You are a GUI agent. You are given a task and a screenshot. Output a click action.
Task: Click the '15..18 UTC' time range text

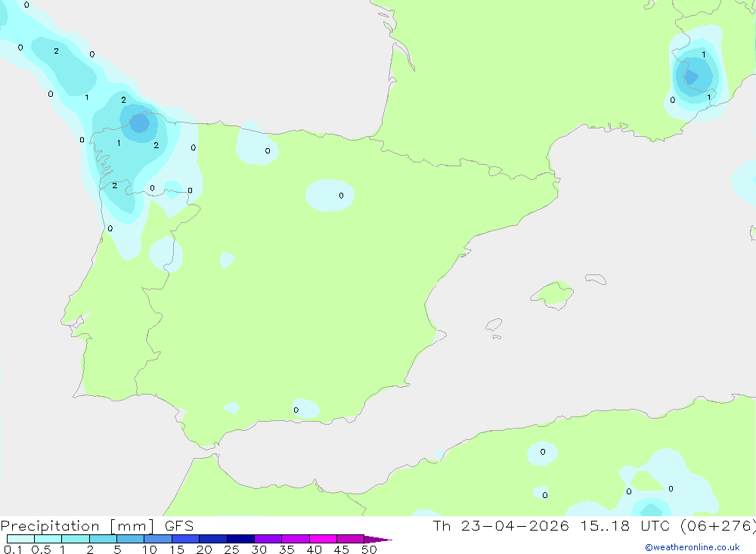[625, 525]
